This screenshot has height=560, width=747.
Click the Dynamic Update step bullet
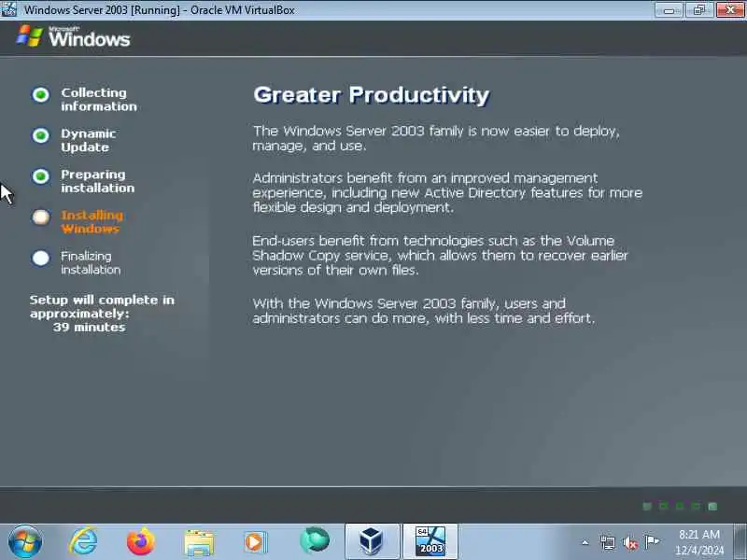(x=40, y=135)
